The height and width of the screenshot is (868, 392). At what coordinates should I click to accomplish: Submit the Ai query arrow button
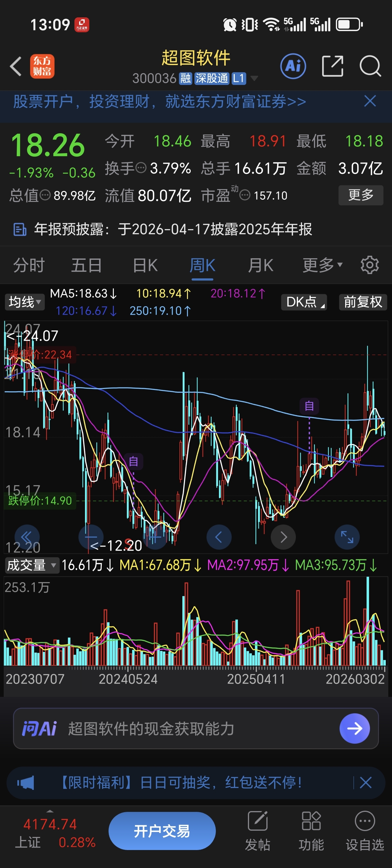(354, 728)
